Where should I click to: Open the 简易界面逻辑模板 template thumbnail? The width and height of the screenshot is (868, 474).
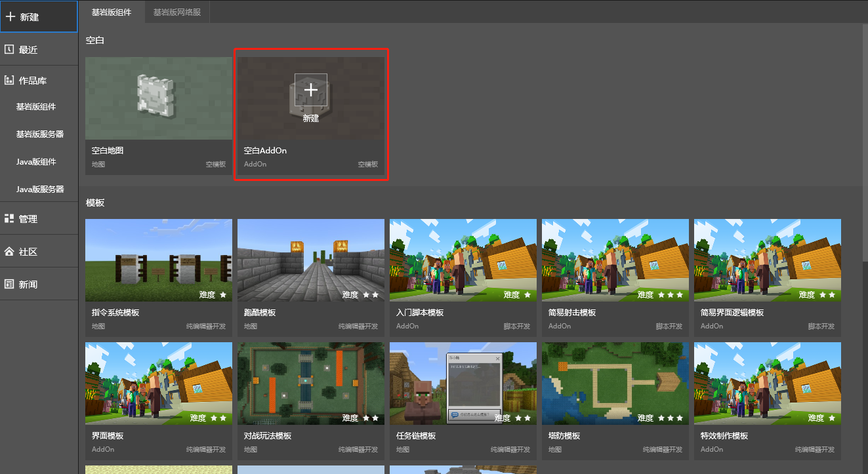coord(768,260)
